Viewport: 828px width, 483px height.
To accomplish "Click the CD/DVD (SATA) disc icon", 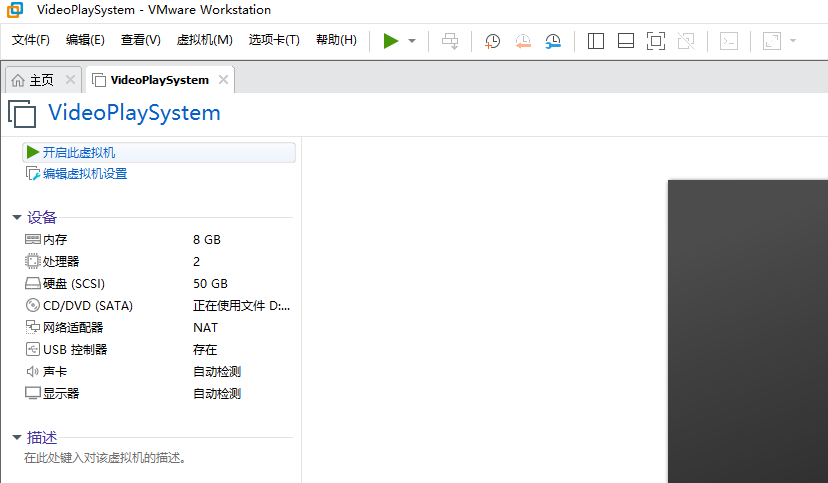I will [x=33, y=306].
